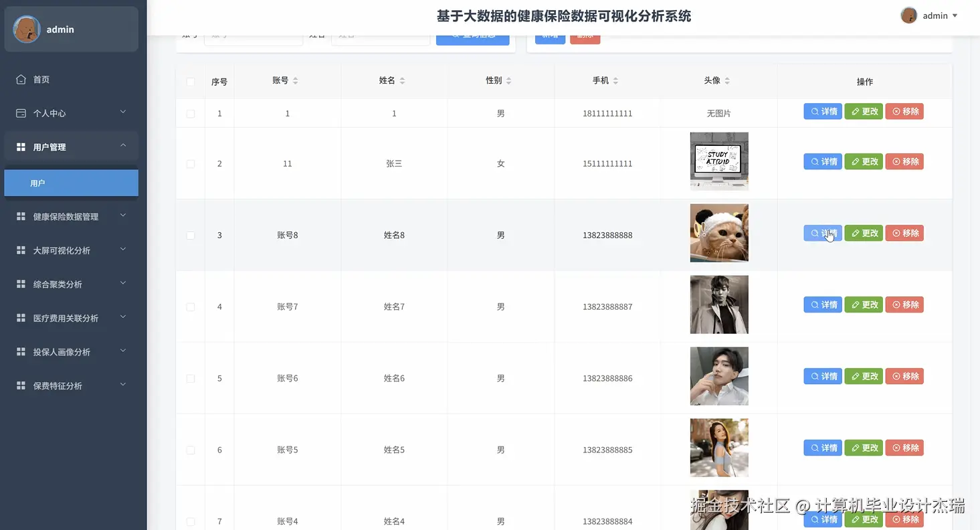
Task: Click 移除 button for 姓名5 row
Action: [x=904, y=448]
